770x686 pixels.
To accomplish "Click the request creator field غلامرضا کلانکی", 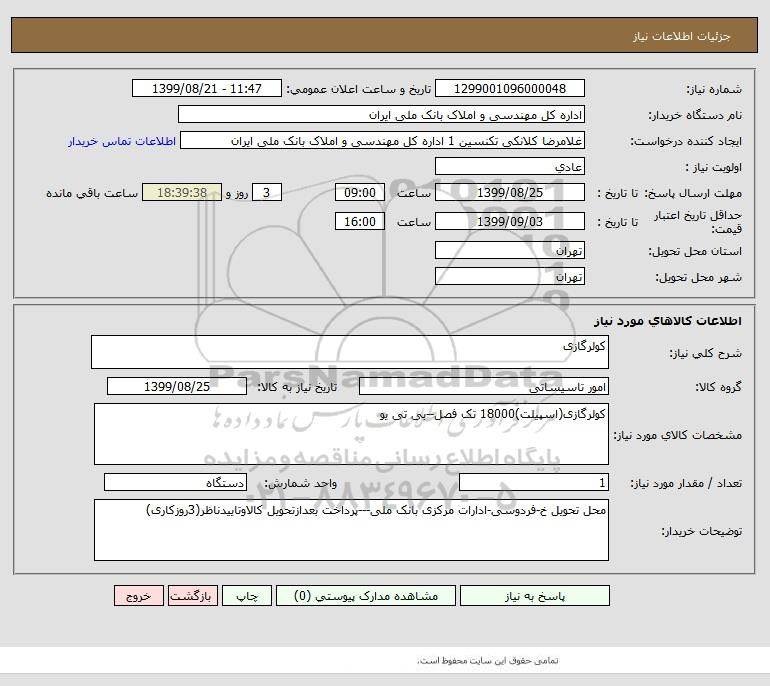I will [383, 140].
